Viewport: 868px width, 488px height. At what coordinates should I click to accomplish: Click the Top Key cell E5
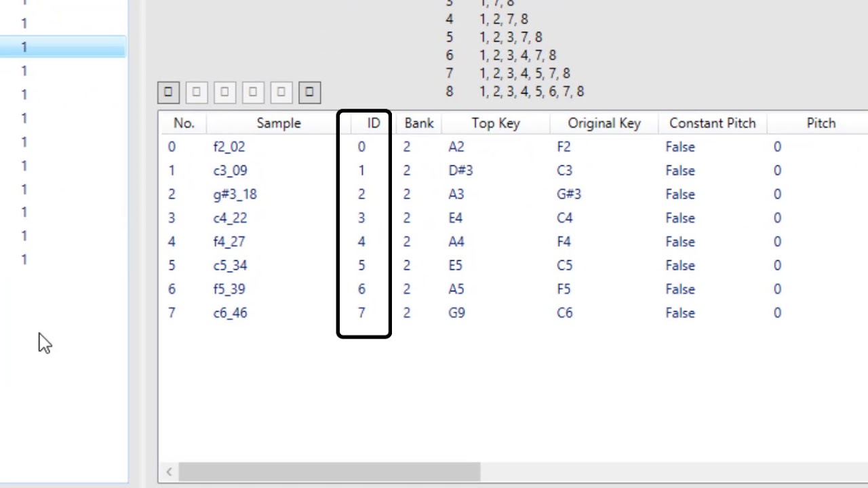tap(455, 266)
